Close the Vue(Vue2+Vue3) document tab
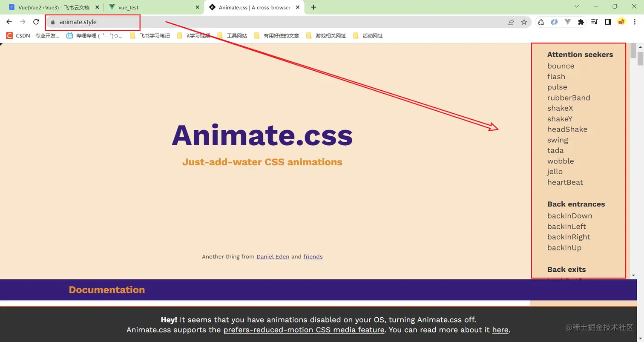644x342 pixels. [x=97, y=7]
